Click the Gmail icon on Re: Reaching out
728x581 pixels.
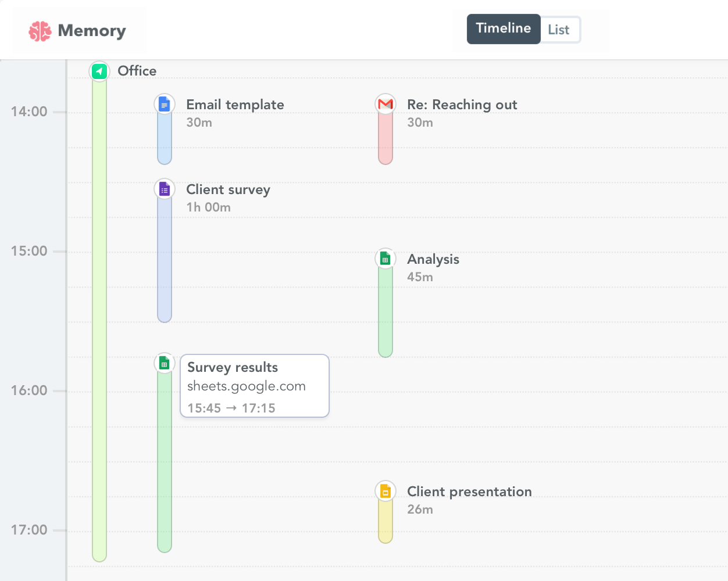click(x=385, y=103)
